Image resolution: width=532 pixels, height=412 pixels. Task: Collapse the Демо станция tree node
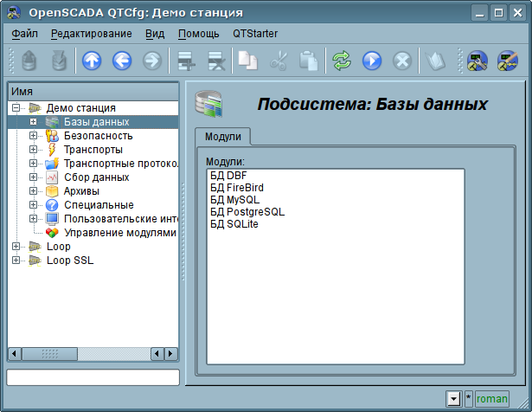pos(16,108)
